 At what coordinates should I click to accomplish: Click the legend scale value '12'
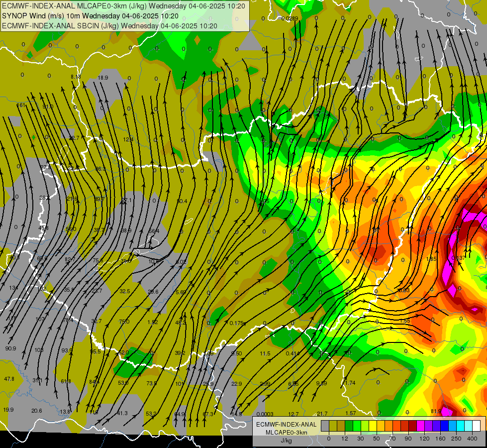pyautogui.click(x=344, y=439)
